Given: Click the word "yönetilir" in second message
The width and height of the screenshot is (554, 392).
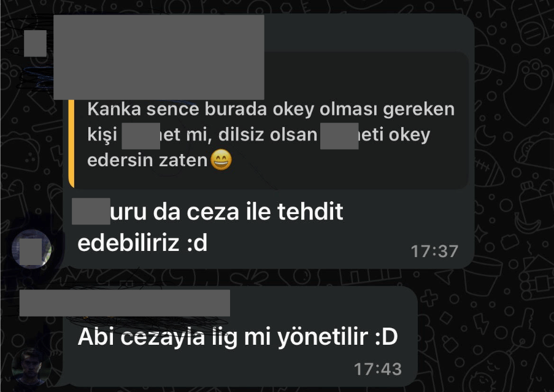Looking at the screenshot, I should coord(323,337).
